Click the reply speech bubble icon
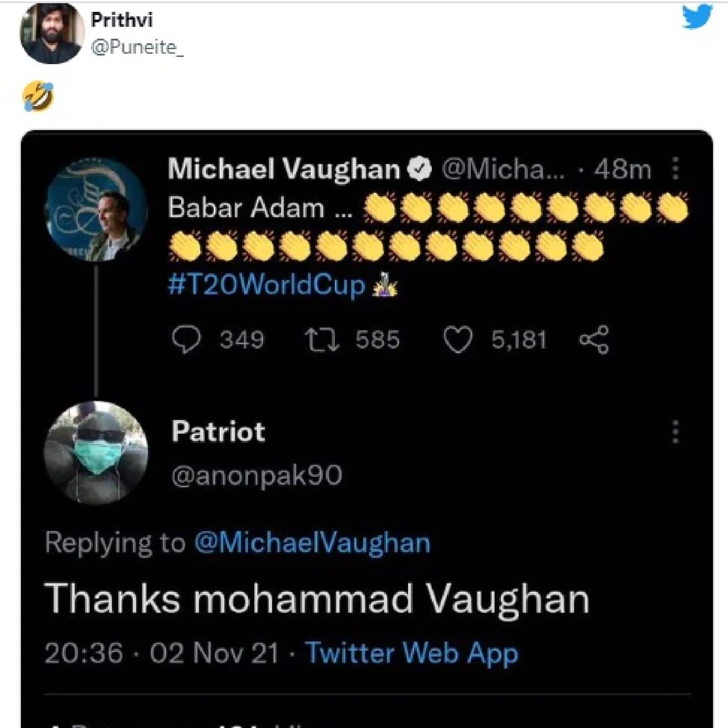This screenshot has width=728, height=728. [x=186, y=340]
